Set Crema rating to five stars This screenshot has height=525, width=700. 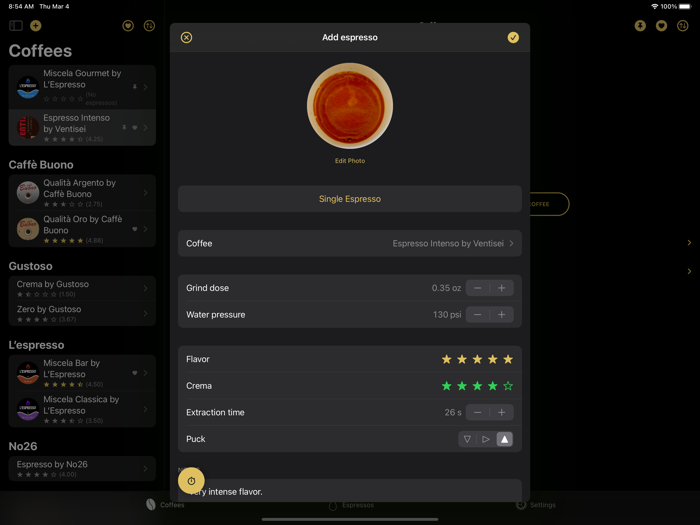click(x=508, y=386)
